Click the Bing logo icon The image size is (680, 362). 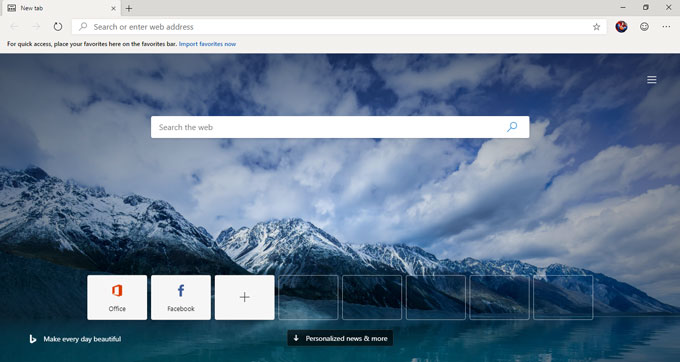(x=33, y=339)
